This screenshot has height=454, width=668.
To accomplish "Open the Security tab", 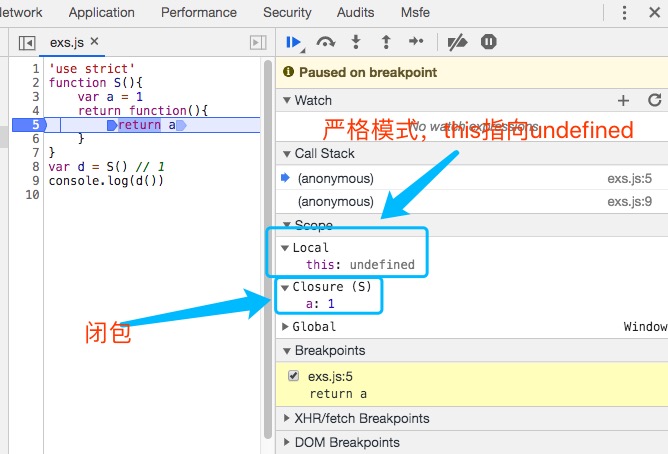I will pyautogui.click(x=287, y=13).
